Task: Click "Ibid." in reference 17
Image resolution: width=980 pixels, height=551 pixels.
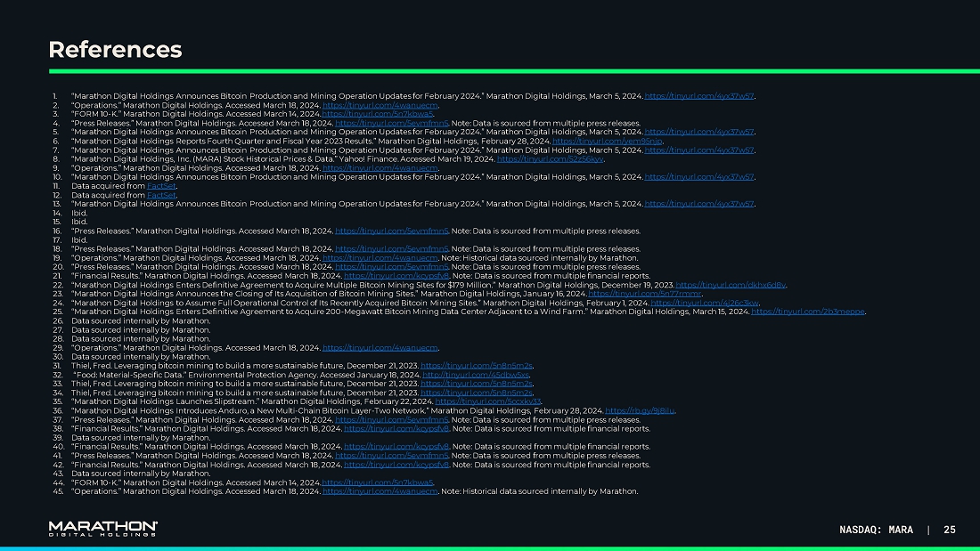Action: (x=79, y=239)
